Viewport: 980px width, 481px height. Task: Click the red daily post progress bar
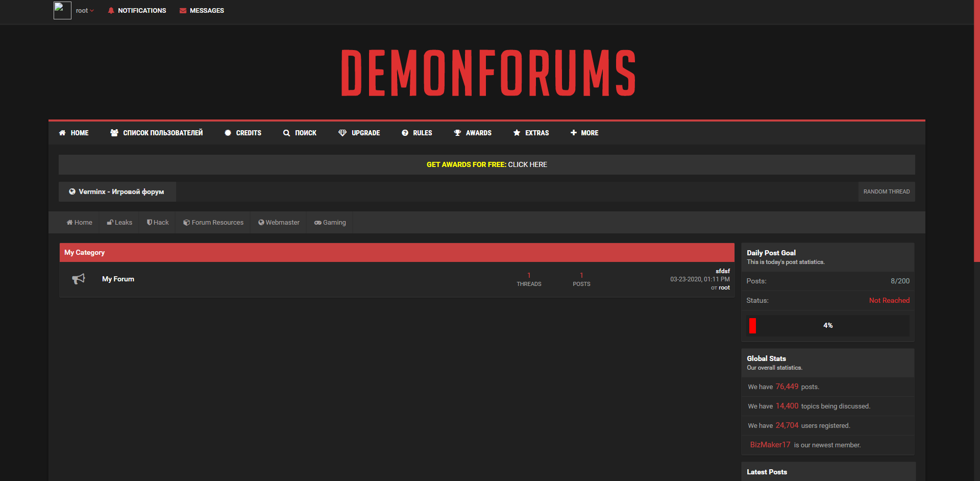pyautogui.click(x=752, y=326)
